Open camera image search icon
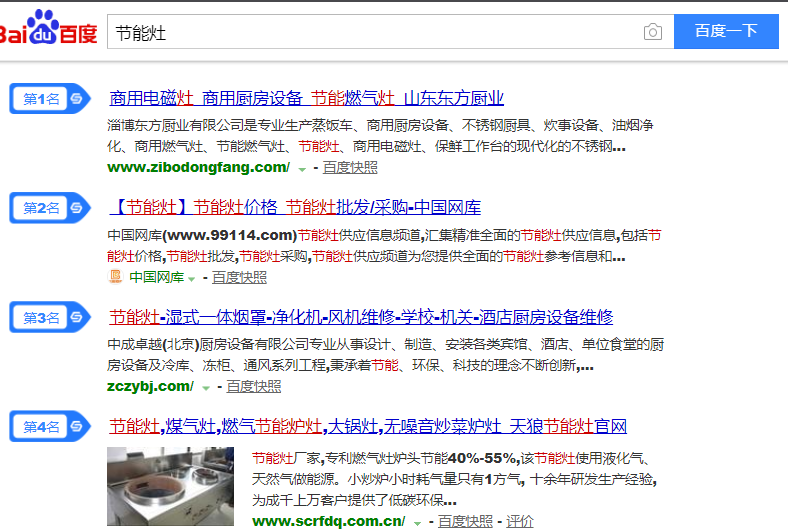The height and width of the screenshot is (532, 788). click(x=652, y=32)
